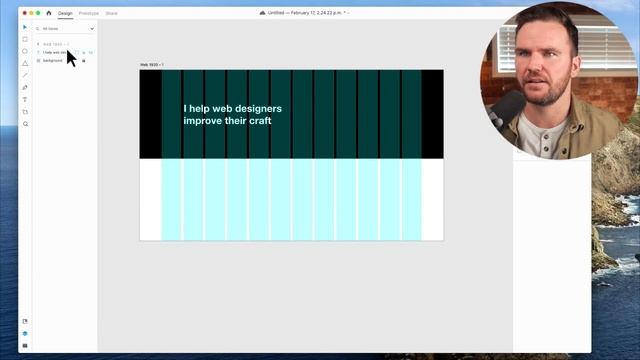Collapse the Web 1920 artboard back arrow
Image resolution: width=640 pixels, height=360 pixels.
pyautogui.click(x=38, y=44)
